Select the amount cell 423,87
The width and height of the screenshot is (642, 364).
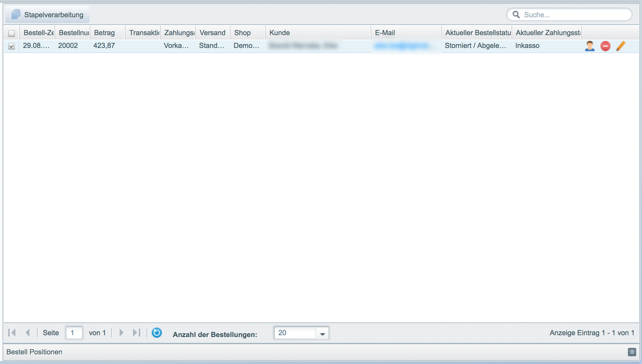108,46
